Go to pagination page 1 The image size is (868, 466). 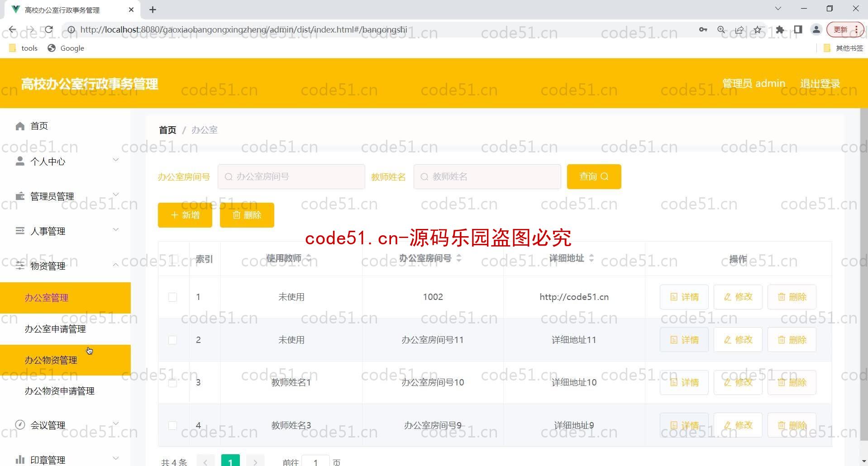pos(230,461)
